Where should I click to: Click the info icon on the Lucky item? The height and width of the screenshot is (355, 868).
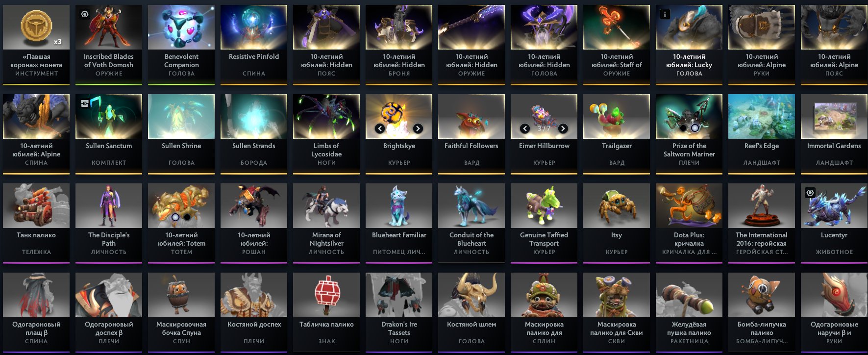tap(665, 15)
